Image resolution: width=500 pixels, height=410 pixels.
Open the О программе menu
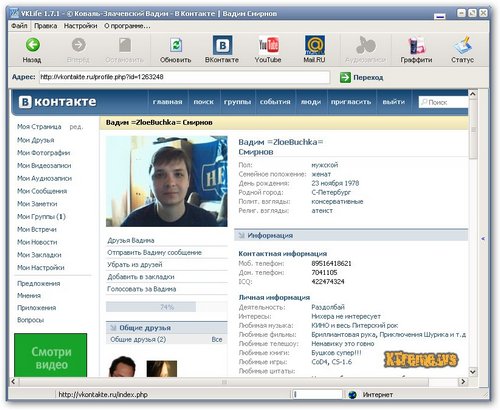tap(127, 26)
